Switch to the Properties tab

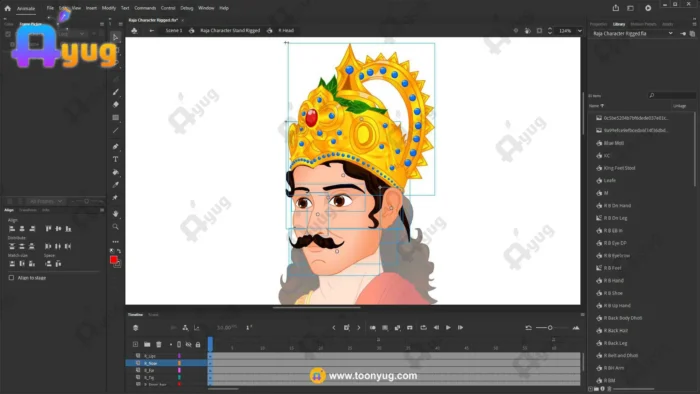pos(599,24)
